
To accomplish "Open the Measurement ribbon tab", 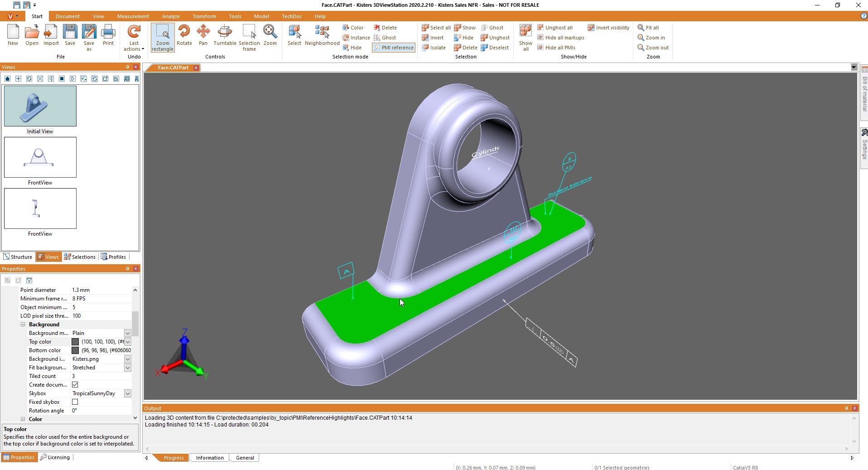I will 133,16.
